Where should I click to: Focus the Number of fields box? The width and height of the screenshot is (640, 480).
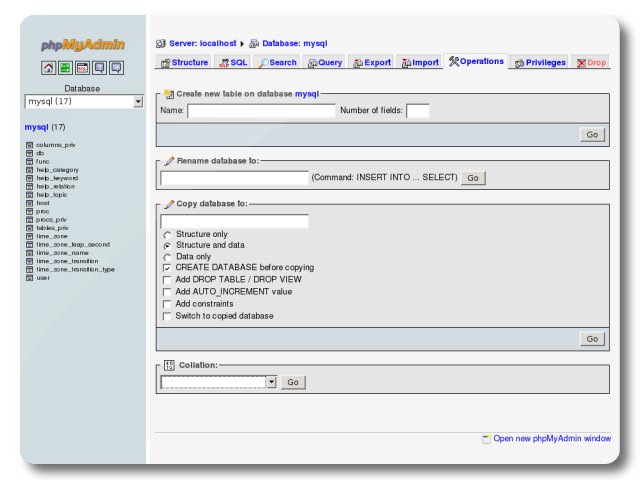tap(417, 111)
